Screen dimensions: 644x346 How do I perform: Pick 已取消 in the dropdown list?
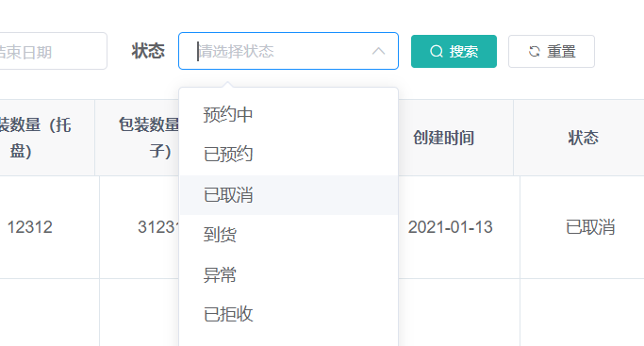tap(289, 195)
